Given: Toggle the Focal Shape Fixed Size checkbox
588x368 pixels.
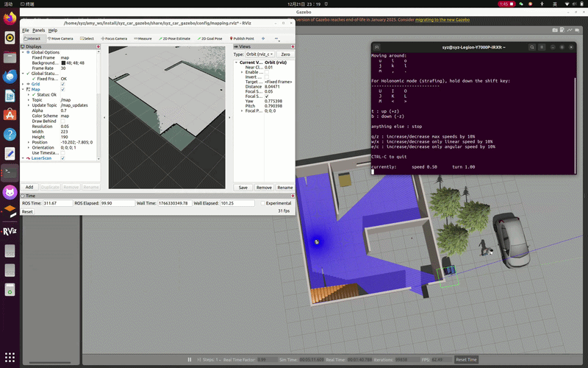Looking at the screenshot, I should [x=267, y=96].
